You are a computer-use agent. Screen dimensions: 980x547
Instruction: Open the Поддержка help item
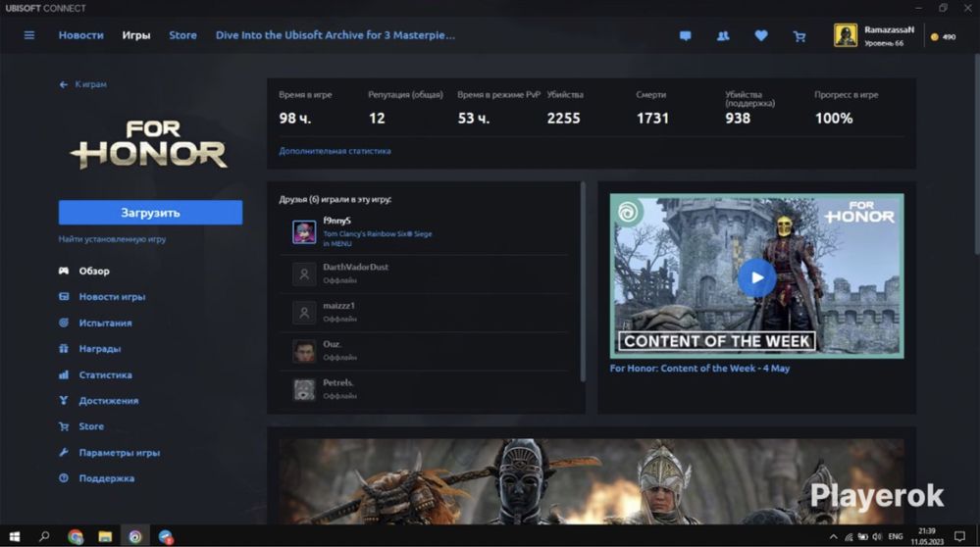pos(97,478)
